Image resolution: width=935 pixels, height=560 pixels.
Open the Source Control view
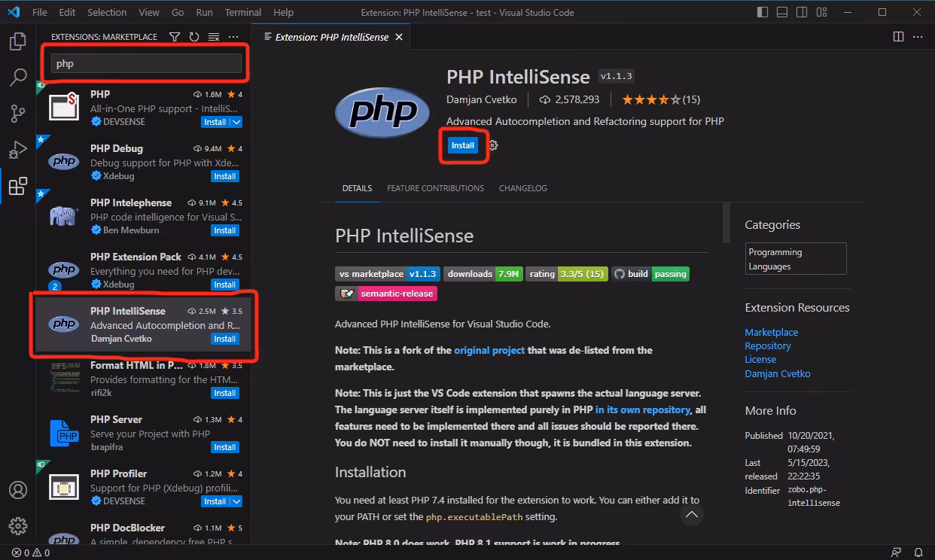18,114
